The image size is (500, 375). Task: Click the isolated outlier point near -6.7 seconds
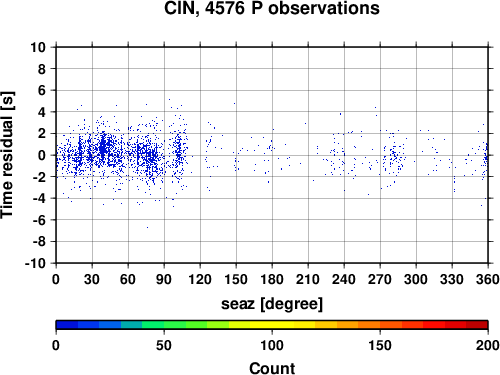[148, 227]
